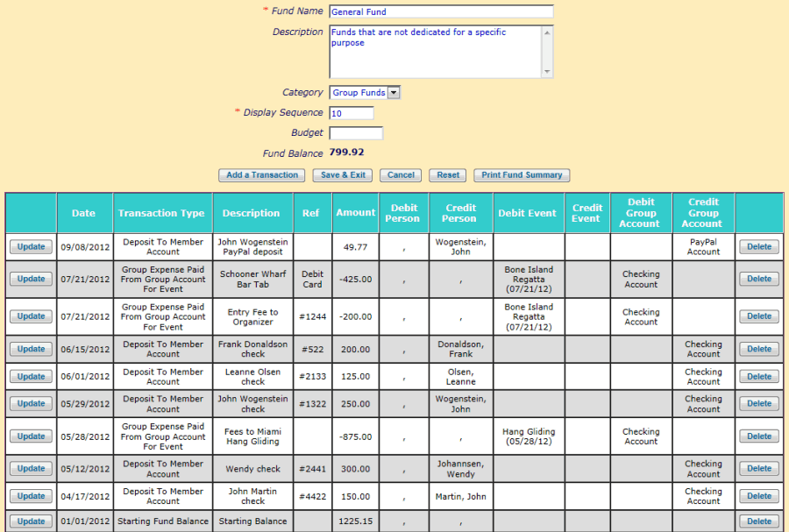Image resolution: width=789 pixels, height=532 pixels.
Task: Update the Leanne Olsen check transaction
Action: click(x=32, y=377)
